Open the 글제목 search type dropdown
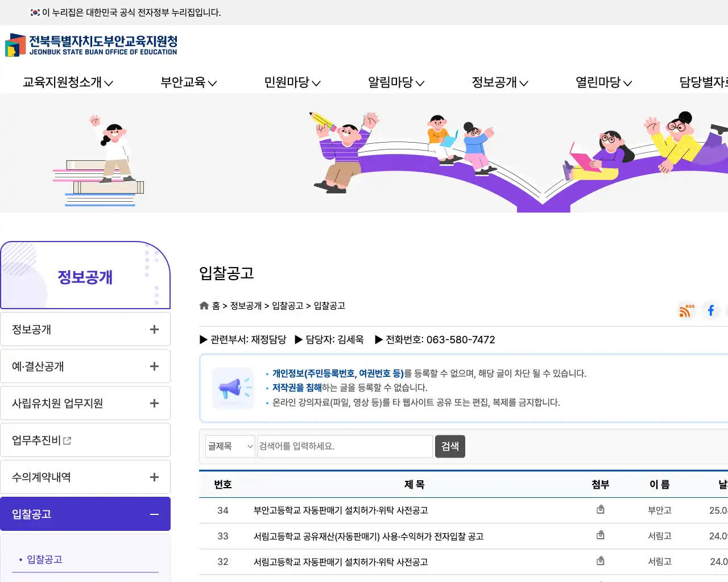 point(230,446)
